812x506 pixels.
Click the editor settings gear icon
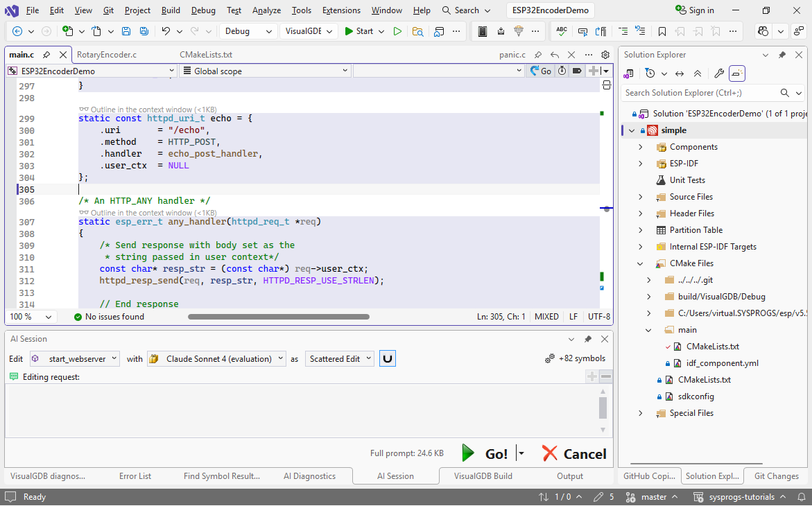point(605,55)
